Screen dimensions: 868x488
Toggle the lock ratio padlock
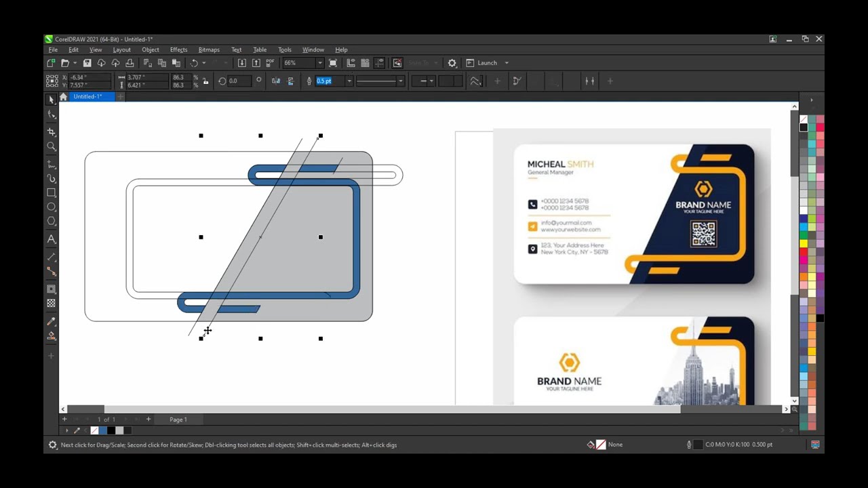[205, 81]
